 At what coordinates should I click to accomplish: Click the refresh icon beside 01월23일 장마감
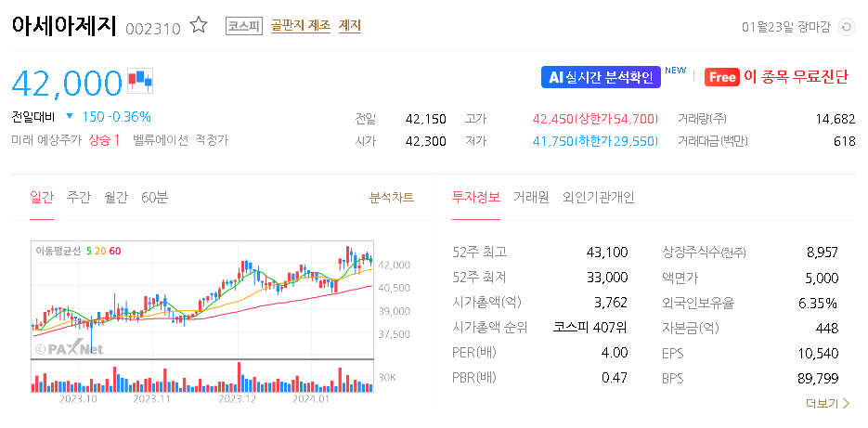(x=846, y=27)
